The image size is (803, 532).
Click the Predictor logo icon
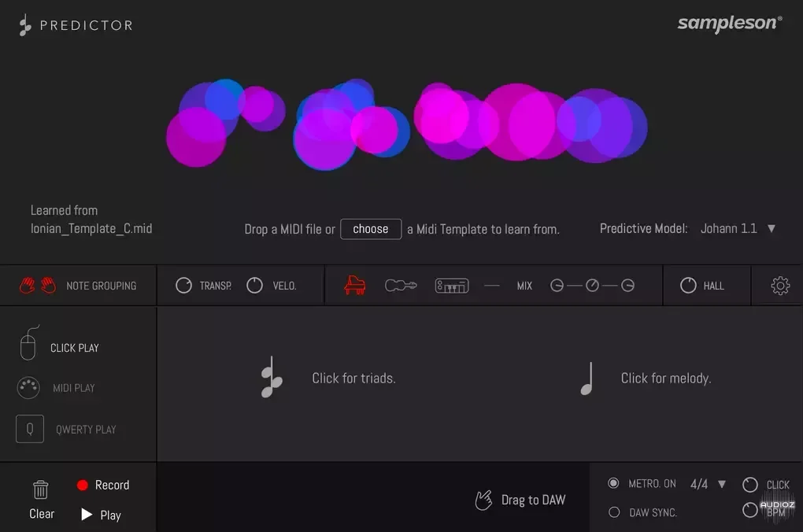(x=24, y=25)
